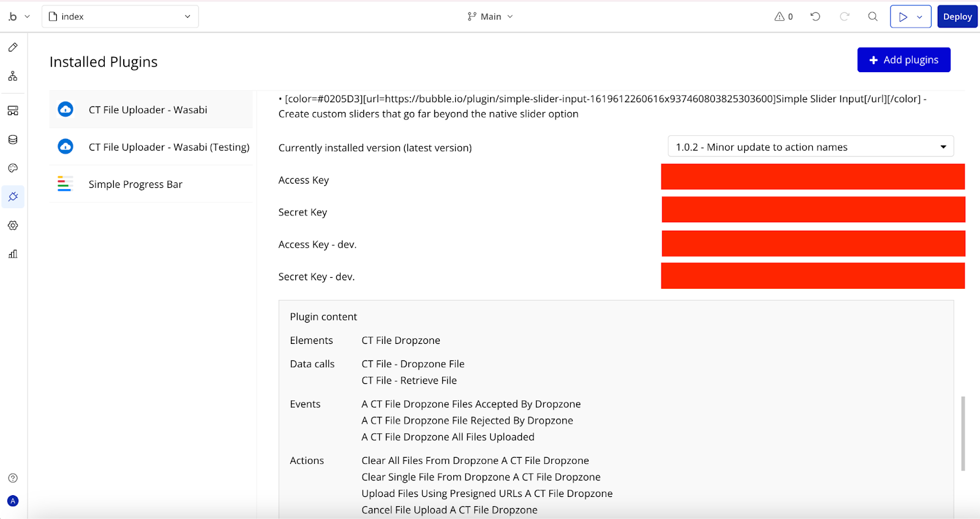
Task: Select CT File Uploader - Wasabi (Testing) plugin
Action: (x=151, y=147)
